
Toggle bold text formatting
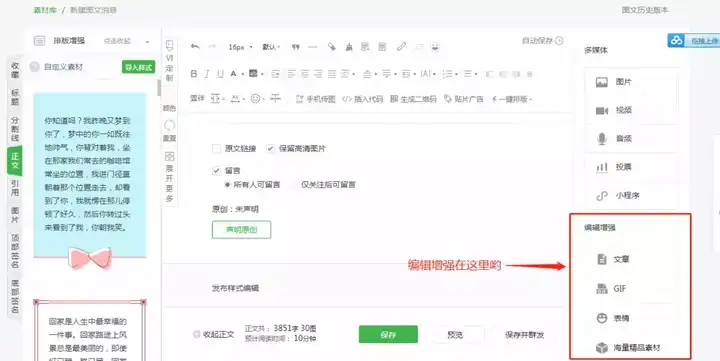click(x=194, y=74)
